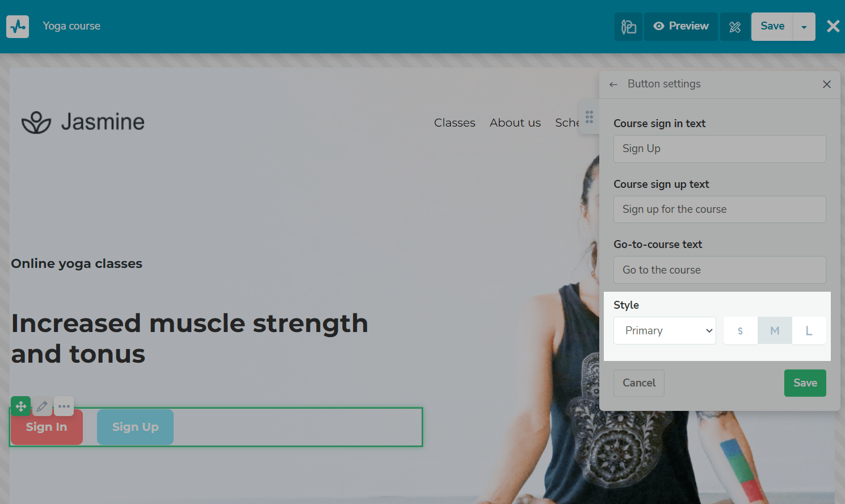Click the move block arrows icon
845x504 pixels.
point(21,406)
